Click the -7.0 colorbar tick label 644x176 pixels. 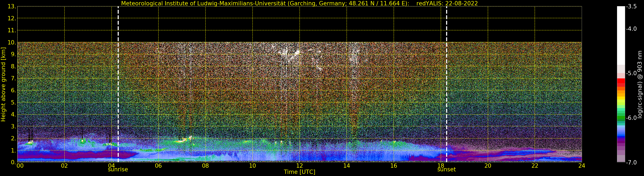[631, 162]
